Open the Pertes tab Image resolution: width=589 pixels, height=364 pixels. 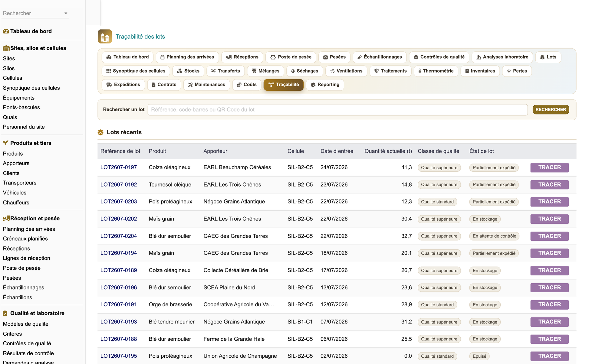coord(517,71)
